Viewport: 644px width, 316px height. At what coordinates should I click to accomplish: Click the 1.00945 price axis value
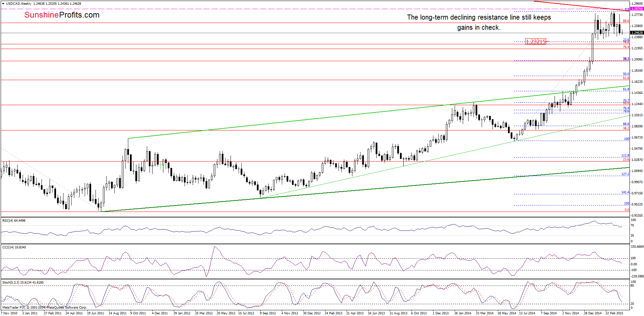[637, 171]
